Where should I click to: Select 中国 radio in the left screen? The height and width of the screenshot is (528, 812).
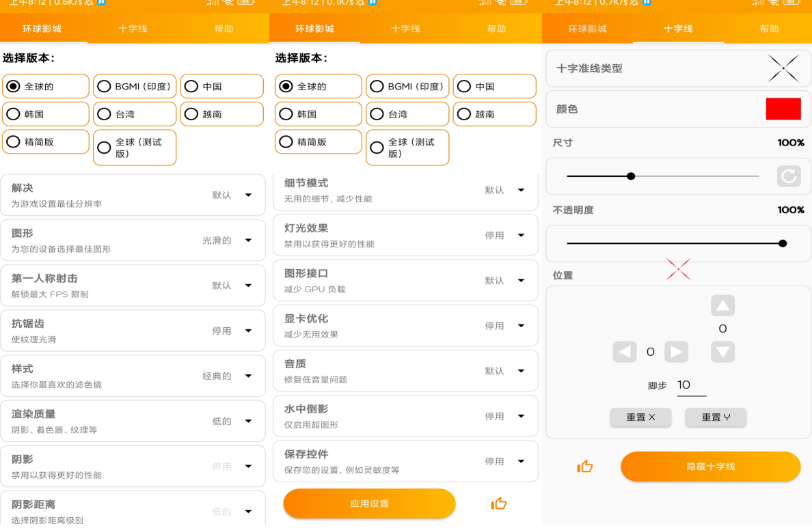(x=221, y=86)
